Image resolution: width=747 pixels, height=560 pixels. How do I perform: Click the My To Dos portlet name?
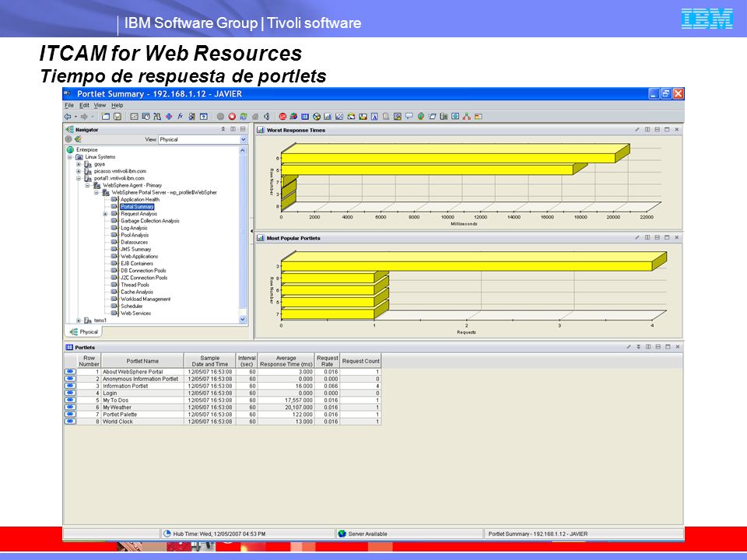(116, 401)
